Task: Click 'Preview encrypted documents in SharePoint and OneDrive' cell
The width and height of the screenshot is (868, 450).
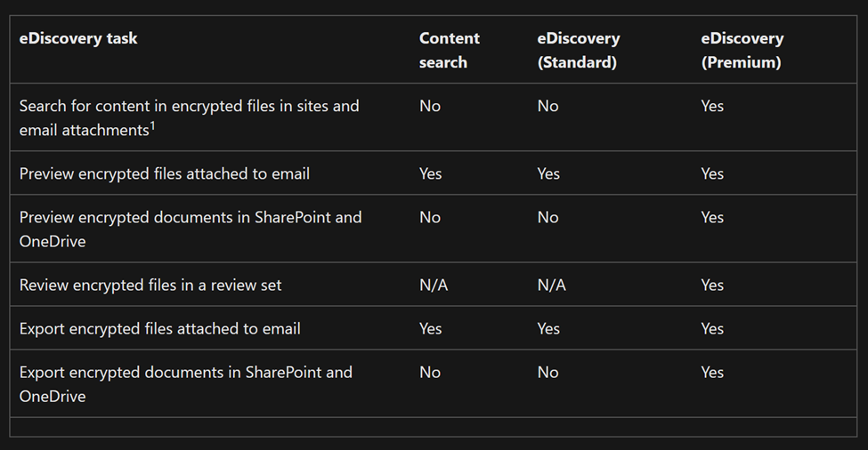Action: point(191,229)
